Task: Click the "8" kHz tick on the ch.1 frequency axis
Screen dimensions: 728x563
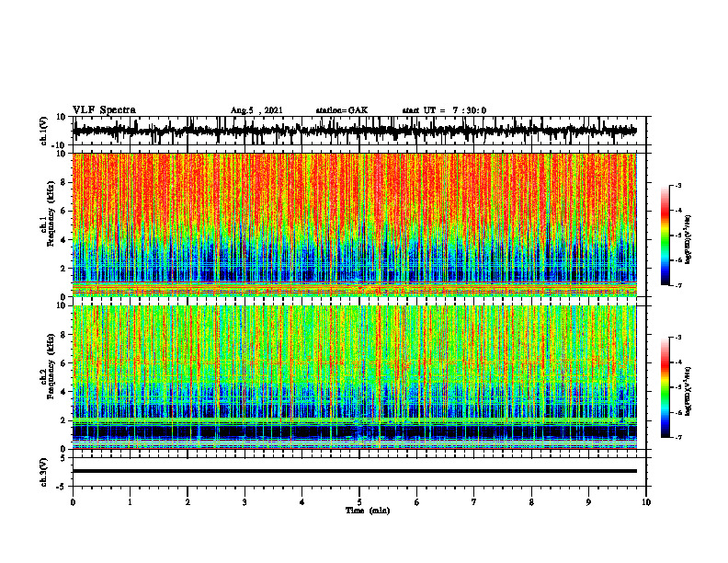Action: click(63, 182)
